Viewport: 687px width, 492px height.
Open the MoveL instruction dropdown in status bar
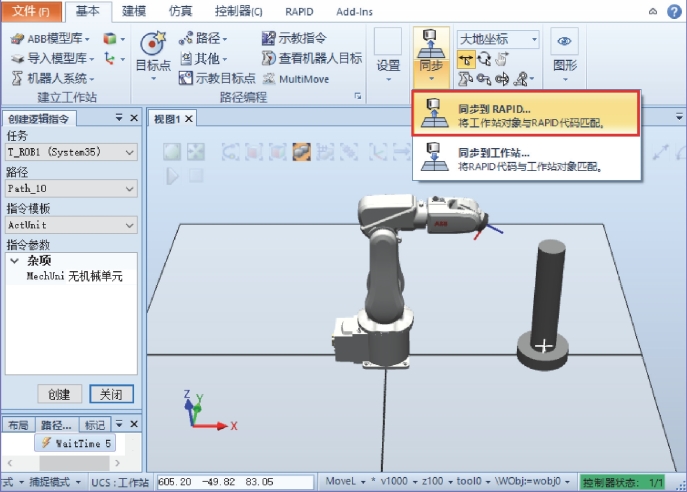pos(345,481)
